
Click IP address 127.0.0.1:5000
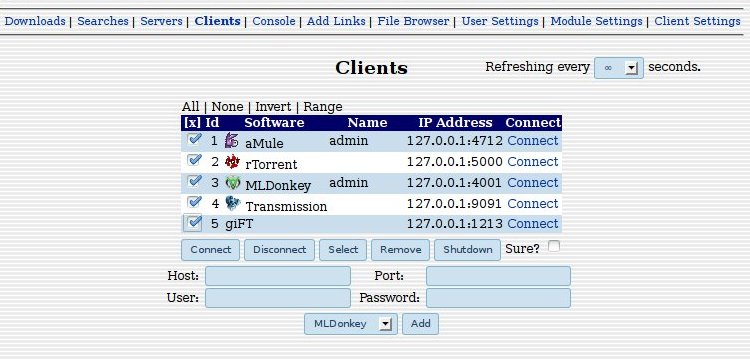(x=455, y=162)
